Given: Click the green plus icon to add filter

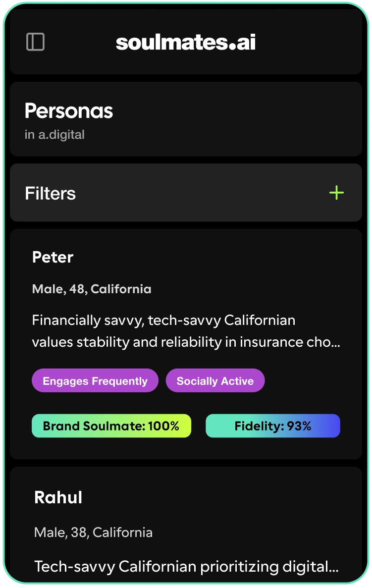Looking at the screenshot, I should pyautogui.click(x=336, y=193).
